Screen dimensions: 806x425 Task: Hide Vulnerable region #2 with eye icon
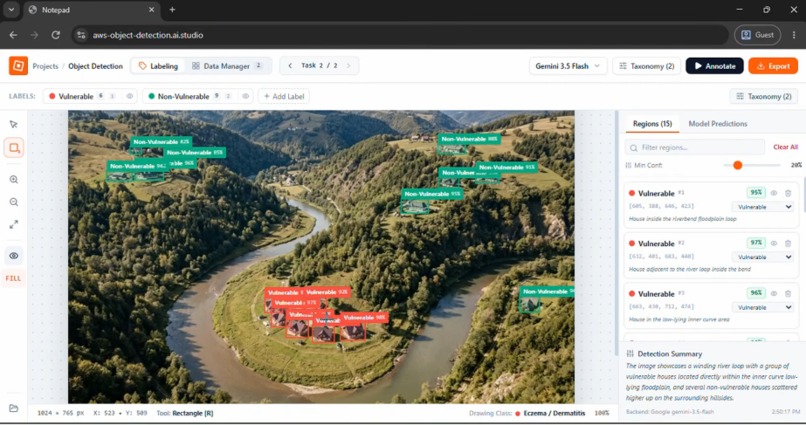pyautogui.click(x=774, y=243)
